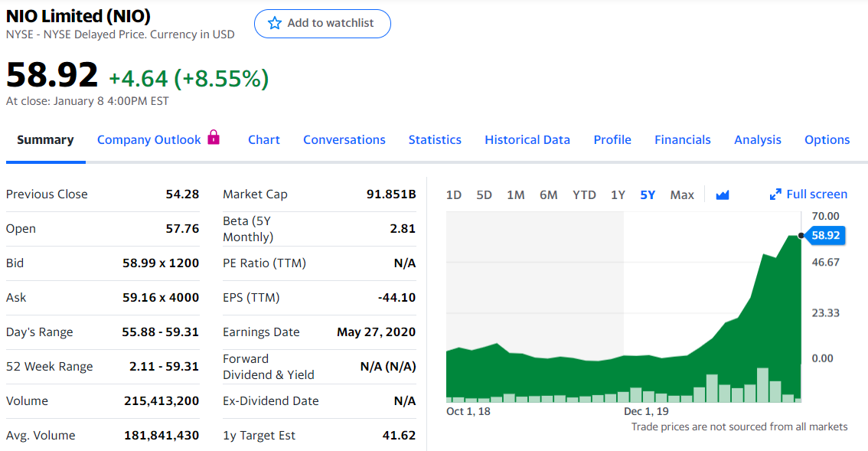Click the Beta value 2.81
This screenshot has width=868, height=451.
pos(403,229)
